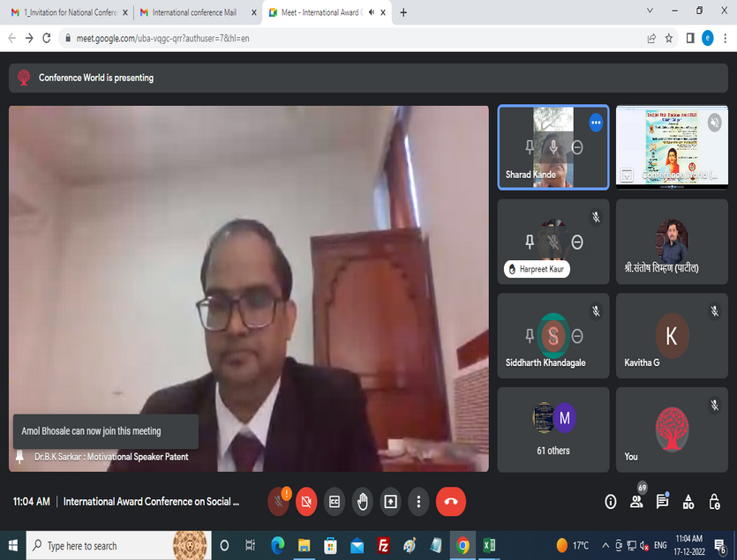Show the participants list panel

[x=637, y=502]
